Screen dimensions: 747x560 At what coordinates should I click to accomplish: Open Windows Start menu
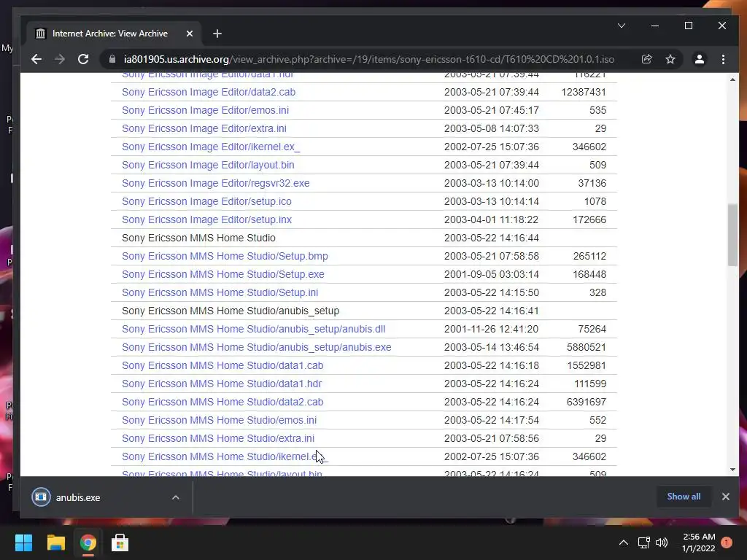tap(23, 542)
